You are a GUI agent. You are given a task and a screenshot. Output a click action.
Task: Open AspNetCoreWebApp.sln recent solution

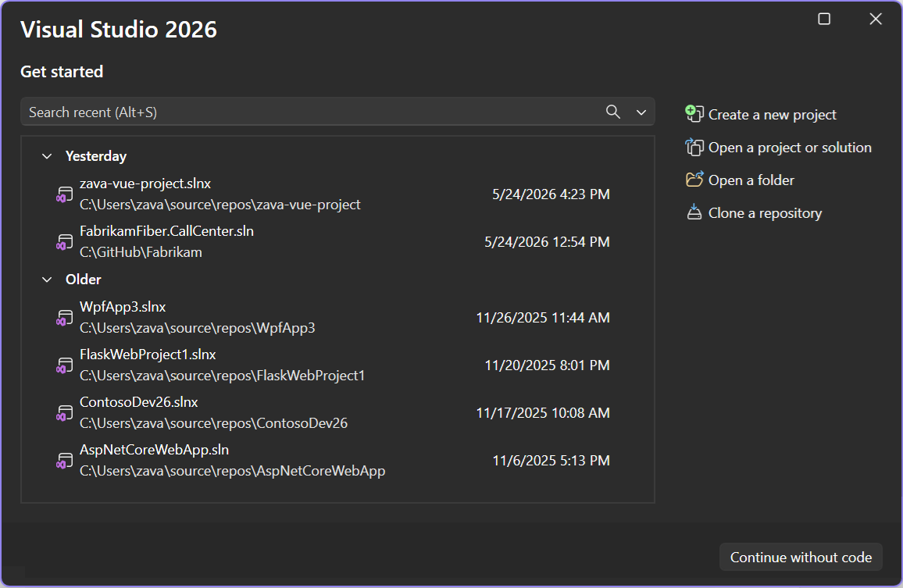155,450
